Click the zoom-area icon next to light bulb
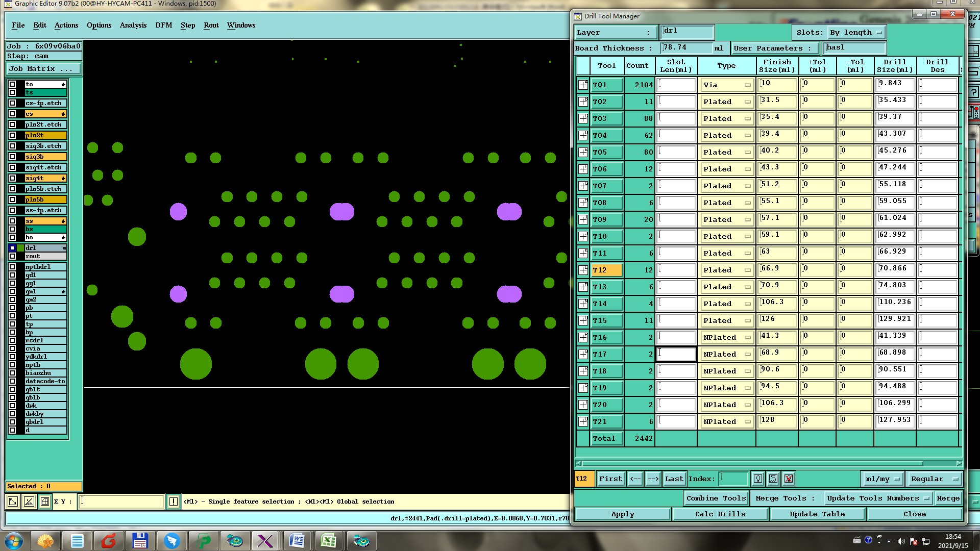Viewport: 980px width, 551px height. click(x=773, y=479)
